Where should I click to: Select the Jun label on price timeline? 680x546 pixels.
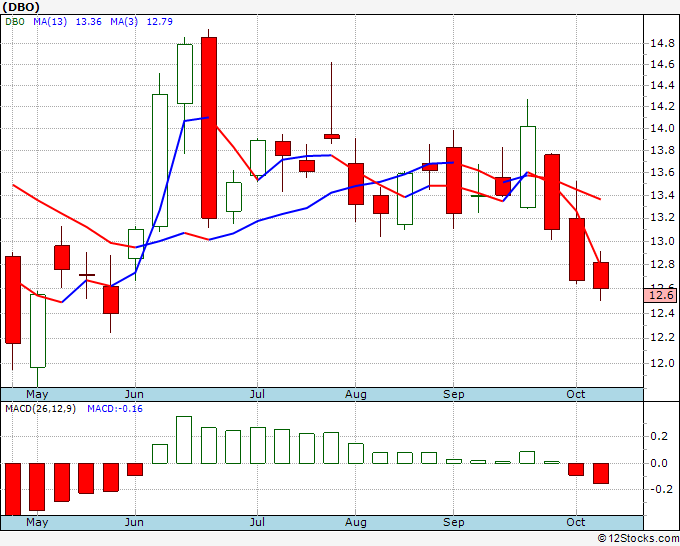tap(134, 394)
